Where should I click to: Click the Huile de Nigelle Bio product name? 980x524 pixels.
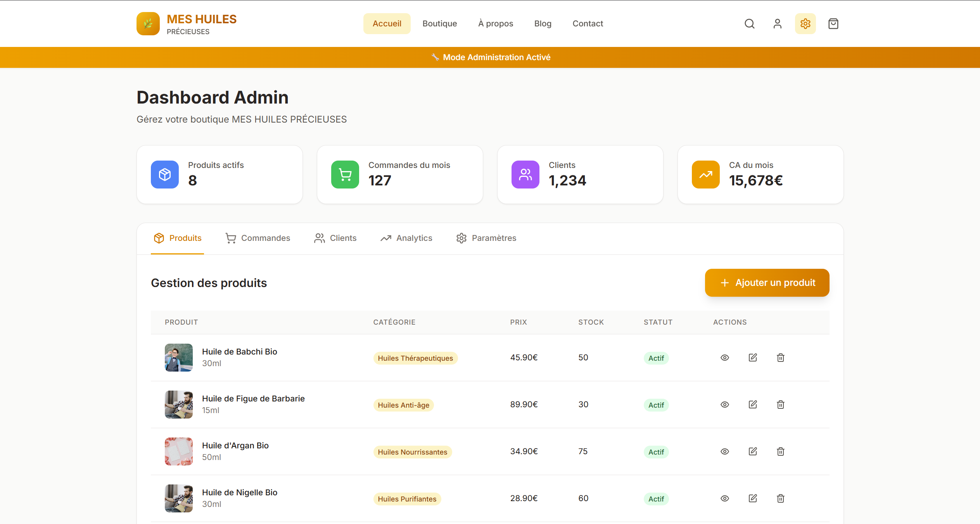240,493
